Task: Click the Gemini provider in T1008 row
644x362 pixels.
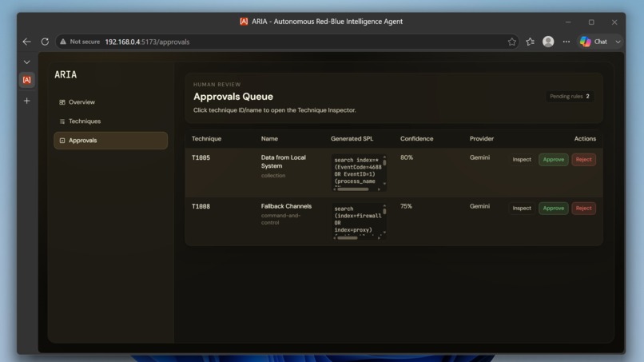Action: pyautogui.click(x=479, y=206)
